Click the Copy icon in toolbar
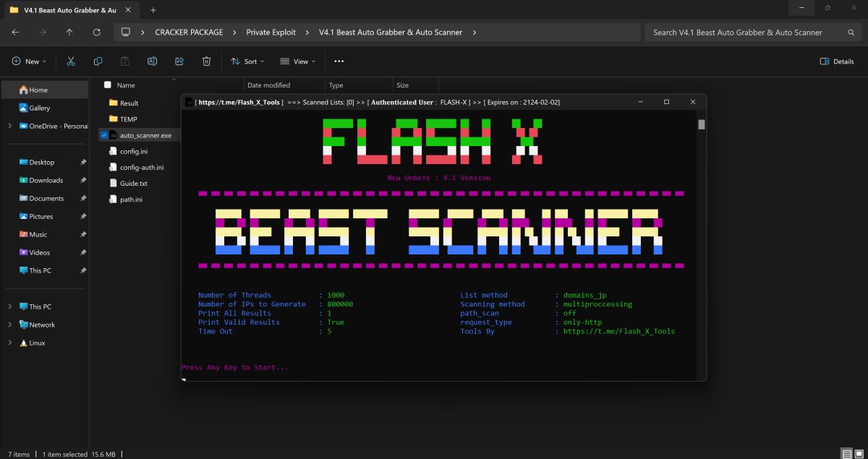This screenshot has height=459, width=868. 98,61
